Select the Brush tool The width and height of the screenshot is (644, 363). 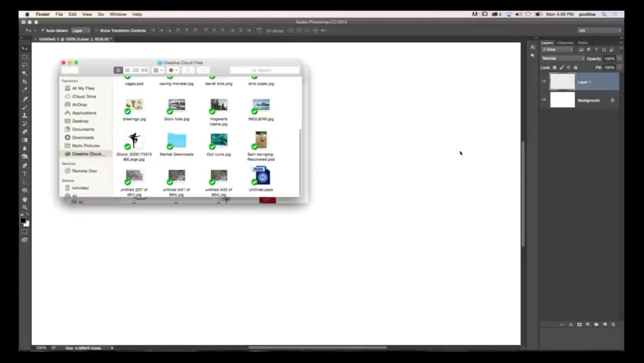[25, 107]
